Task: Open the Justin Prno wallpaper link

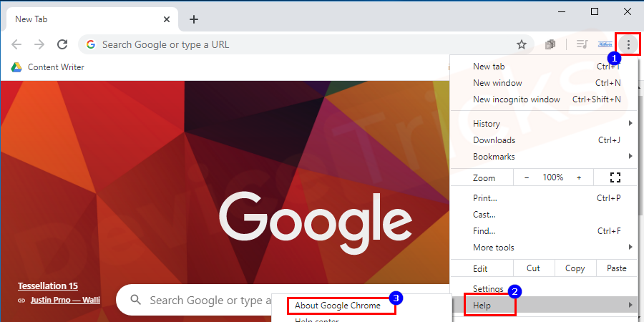Action: pyautogui.click(x=65, y=301)
